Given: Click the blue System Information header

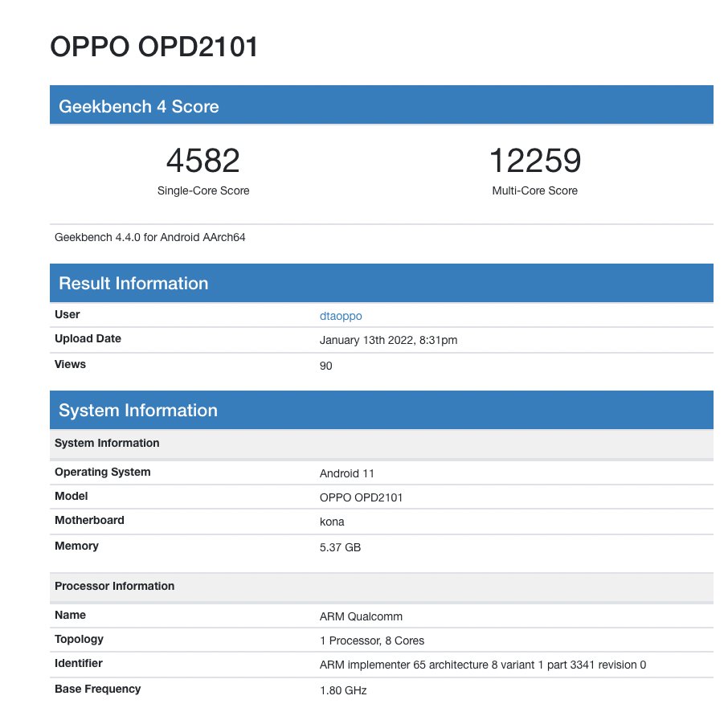Looking at the screenshot, I should pyautogui.click(x=138, y=410).
